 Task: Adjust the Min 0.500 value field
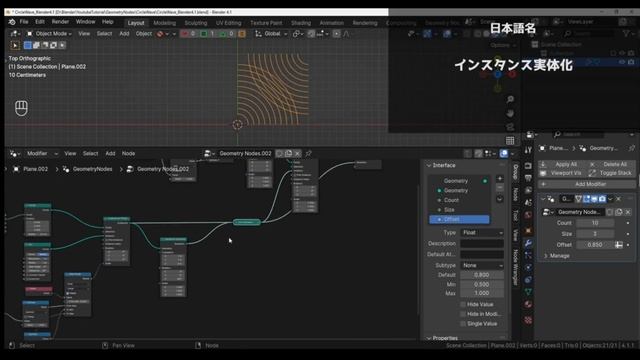click(x=482, y=284)
